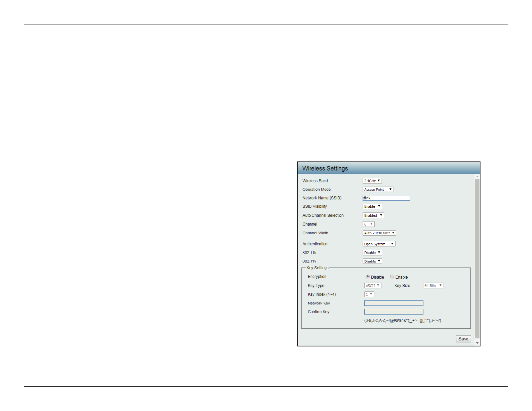The width and height of the screenshot is (532, 411).
Task: Open the SSID Visibility dropdown
Action: (372, 206)
